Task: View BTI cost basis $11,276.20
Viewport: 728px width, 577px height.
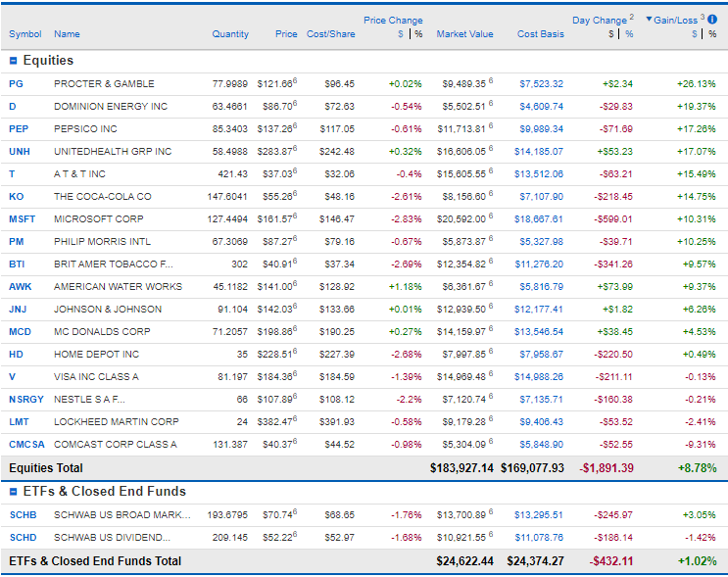Action: coord(539,264)
